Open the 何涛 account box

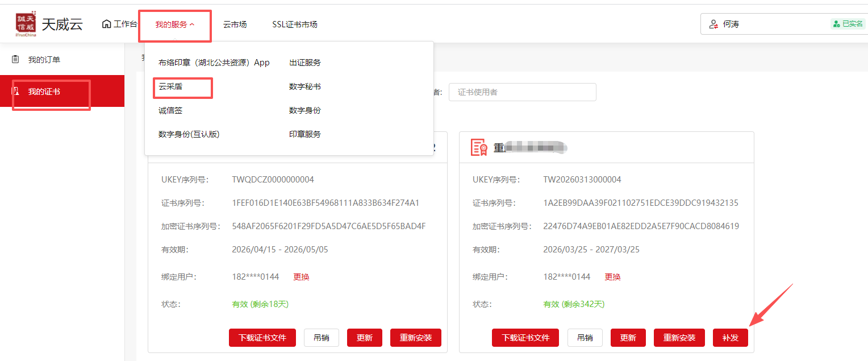tap(784, 24)
